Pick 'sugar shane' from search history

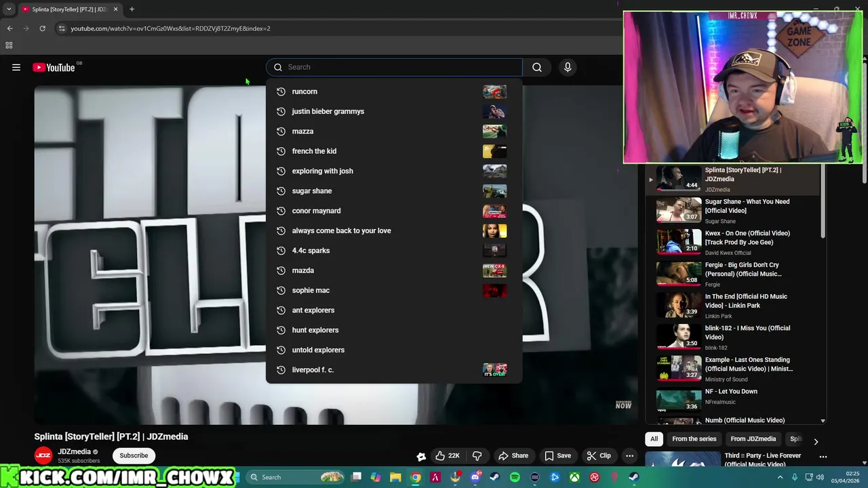tap(394, 190)
